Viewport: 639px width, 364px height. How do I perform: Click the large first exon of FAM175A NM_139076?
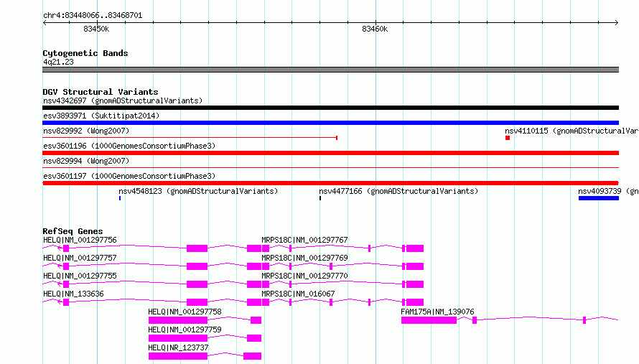pos(429,320)
